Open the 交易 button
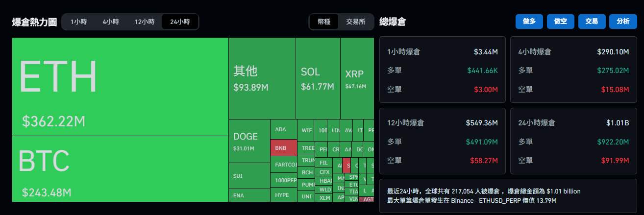 [592, 22]
